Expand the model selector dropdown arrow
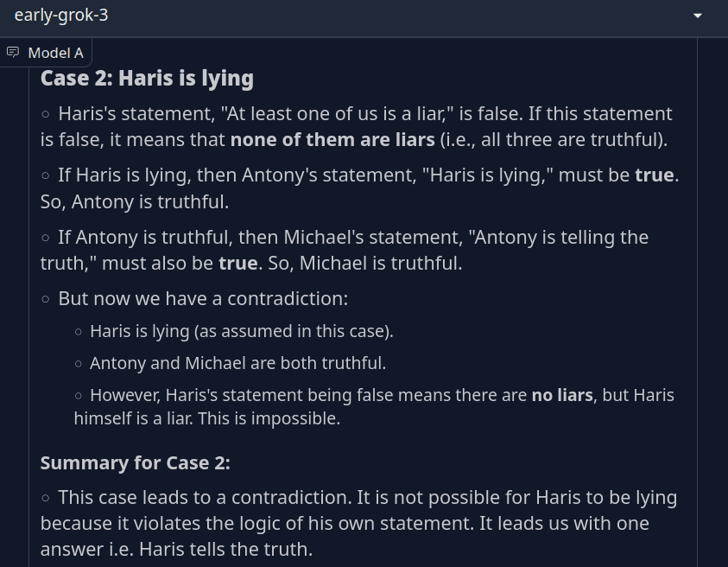728x567 pixels. click(x=698, y=16)
